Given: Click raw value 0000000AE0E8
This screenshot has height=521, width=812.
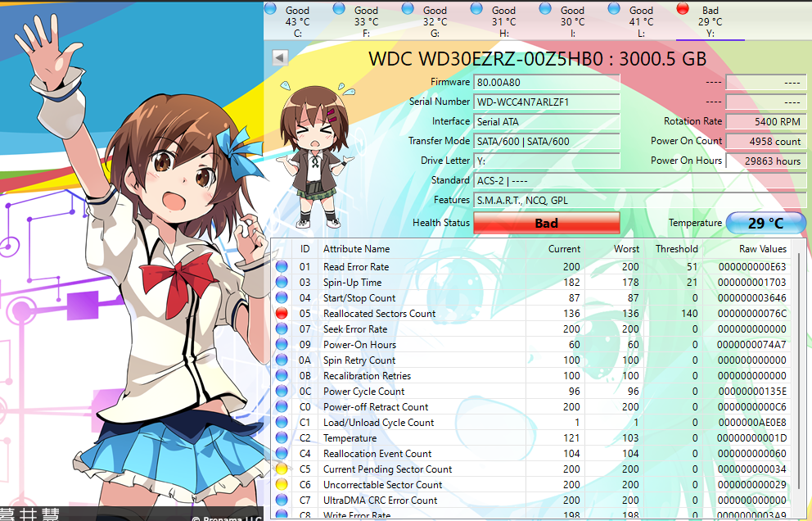Looking at the screenshot, I should tap(752, 422).
